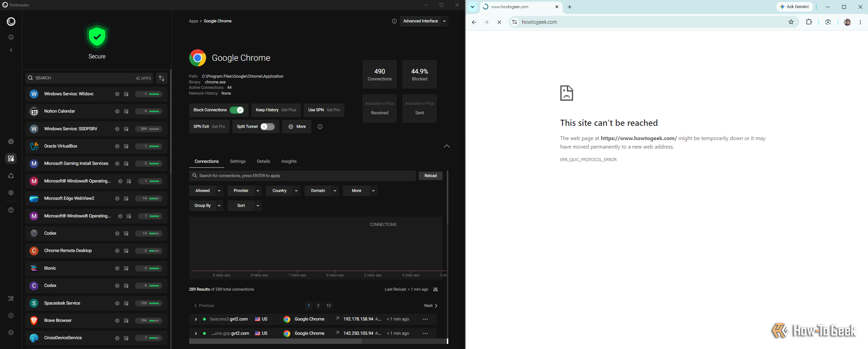
Task: Click the Search for connections field
Action: coord(303,176)
